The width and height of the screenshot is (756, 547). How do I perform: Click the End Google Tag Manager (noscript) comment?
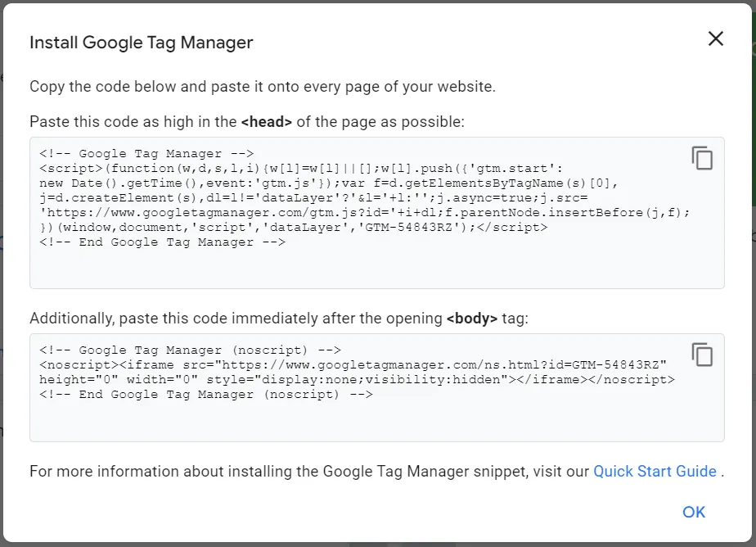coord(206,394)
